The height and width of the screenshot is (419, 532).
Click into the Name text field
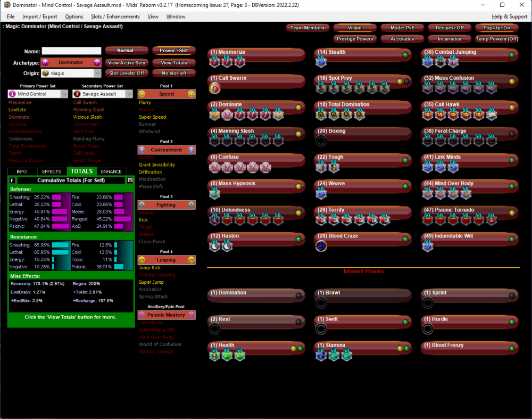tap(71, 51)
